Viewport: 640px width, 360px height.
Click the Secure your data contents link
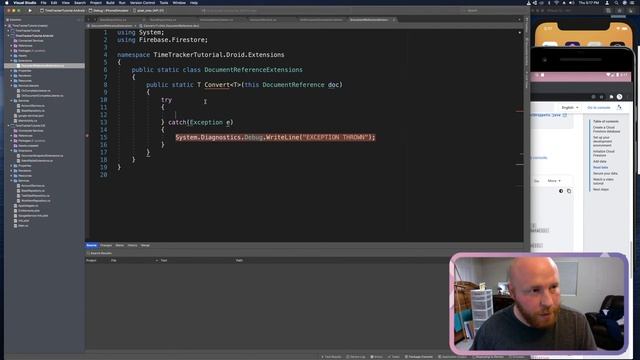click(605, 173)
